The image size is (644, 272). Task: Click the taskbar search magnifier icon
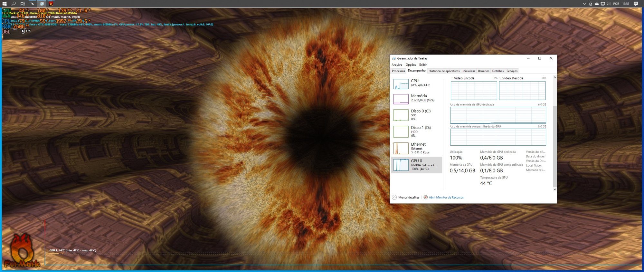click(14, 4)
